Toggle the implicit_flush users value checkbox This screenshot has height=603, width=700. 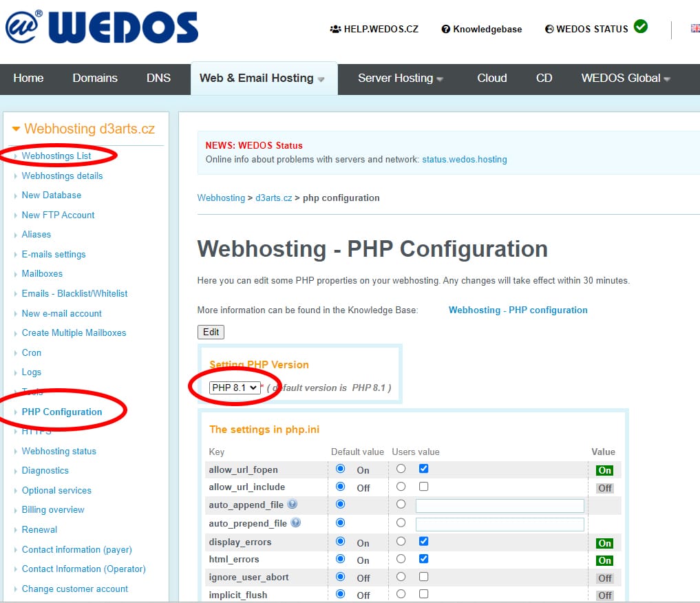click(x=424, y=593)
